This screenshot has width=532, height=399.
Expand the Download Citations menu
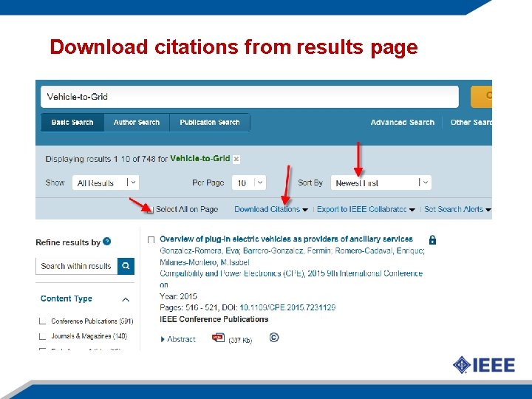(x=271, y=209)
